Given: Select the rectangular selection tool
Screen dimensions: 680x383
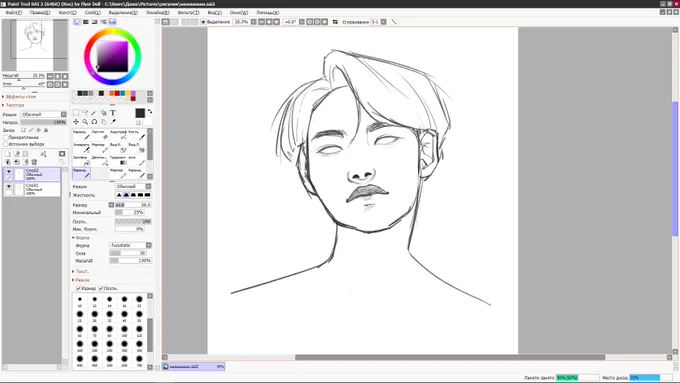Looking at the screenshot, I should [76, 113].
